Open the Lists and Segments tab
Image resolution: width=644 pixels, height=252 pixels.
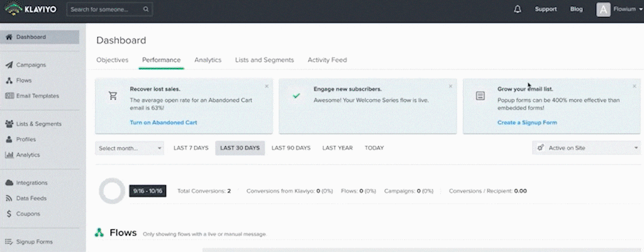click(265, 60)
